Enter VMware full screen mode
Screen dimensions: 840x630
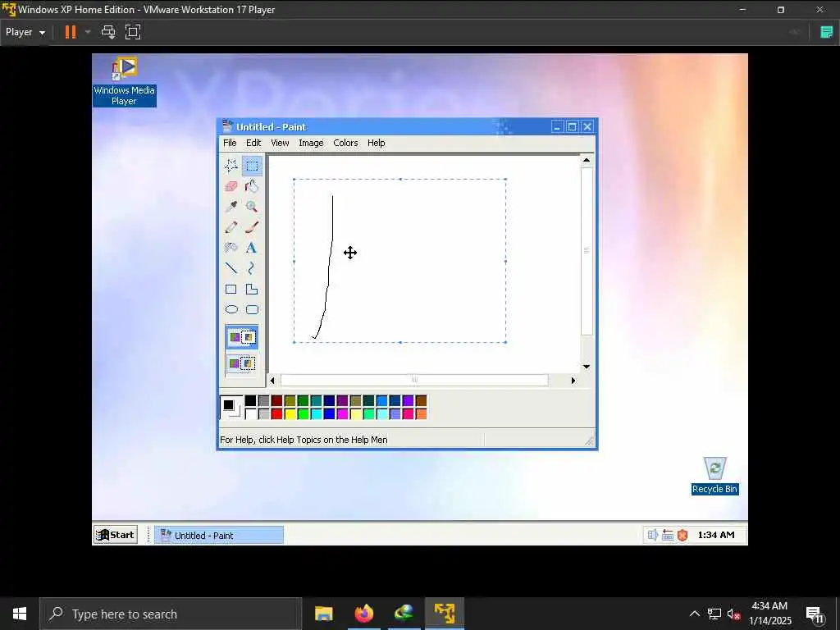pos(133,32)
